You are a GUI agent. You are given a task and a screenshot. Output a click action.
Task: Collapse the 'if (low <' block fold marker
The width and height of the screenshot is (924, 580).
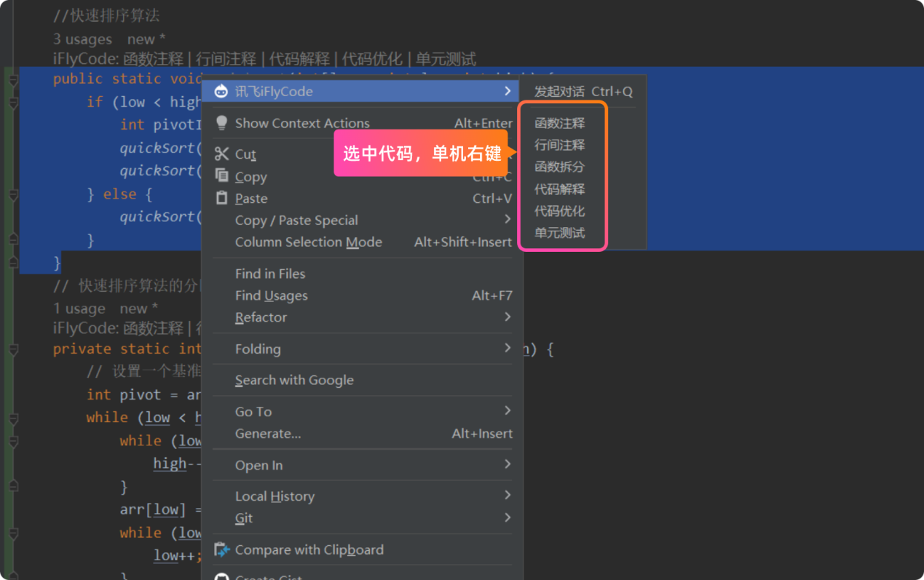pos(12,103)
